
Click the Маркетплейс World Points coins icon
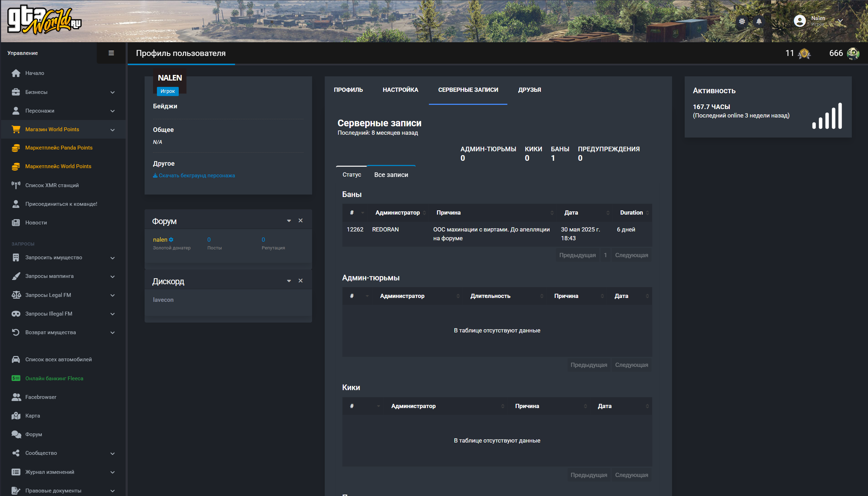click(16, 166)
